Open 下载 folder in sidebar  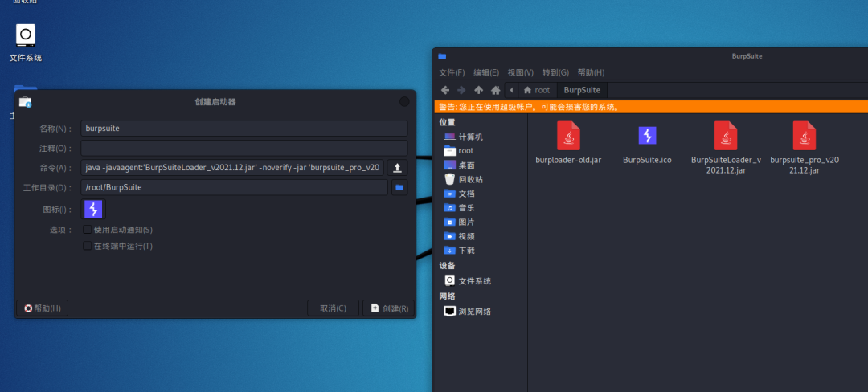(460, 251)
